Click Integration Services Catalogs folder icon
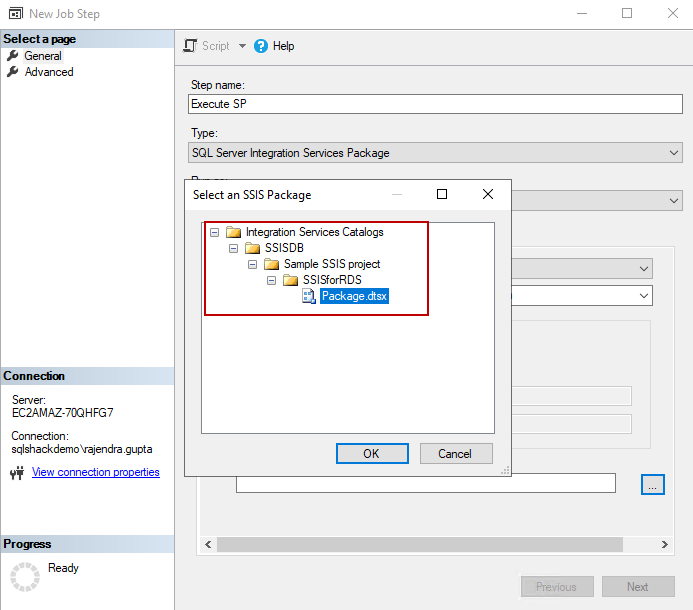 point(233,232)
